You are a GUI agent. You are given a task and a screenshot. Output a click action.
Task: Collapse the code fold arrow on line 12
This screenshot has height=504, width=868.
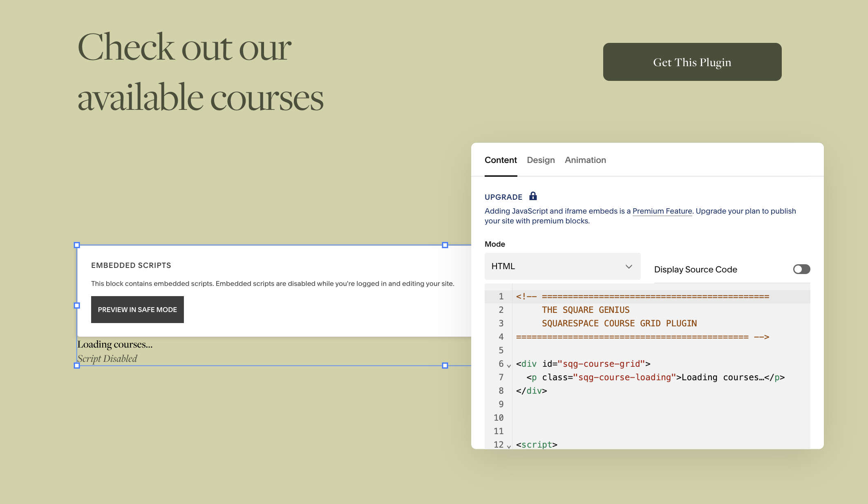[x=509, y=446]
